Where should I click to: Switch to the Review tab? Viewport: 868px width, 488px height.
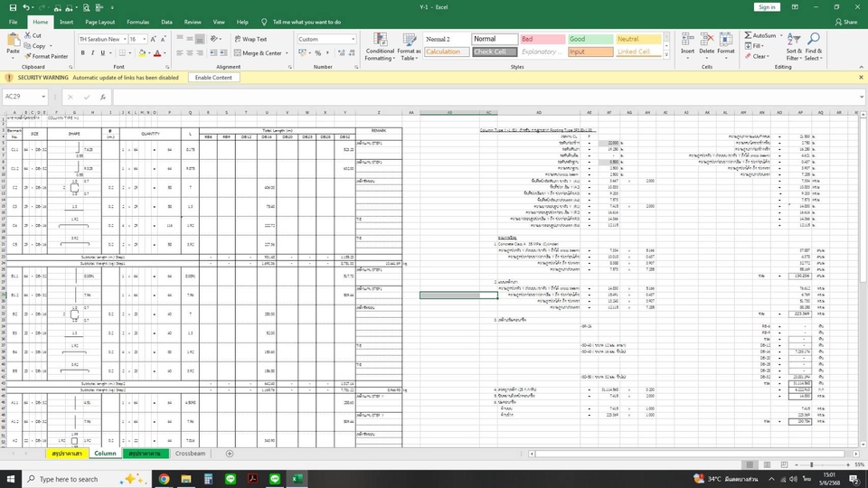193,22
